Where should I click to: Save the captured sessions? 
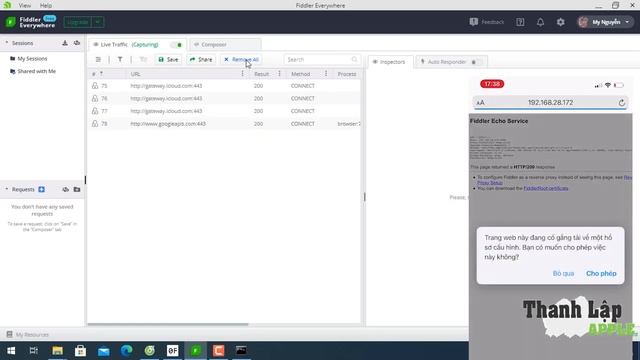click(168, 60)
